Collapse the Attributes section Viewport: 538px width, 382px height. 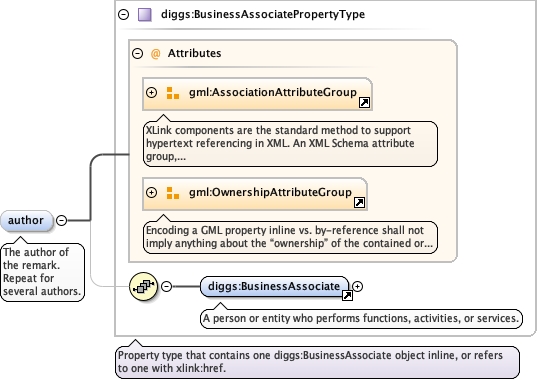tap(138, 53)
